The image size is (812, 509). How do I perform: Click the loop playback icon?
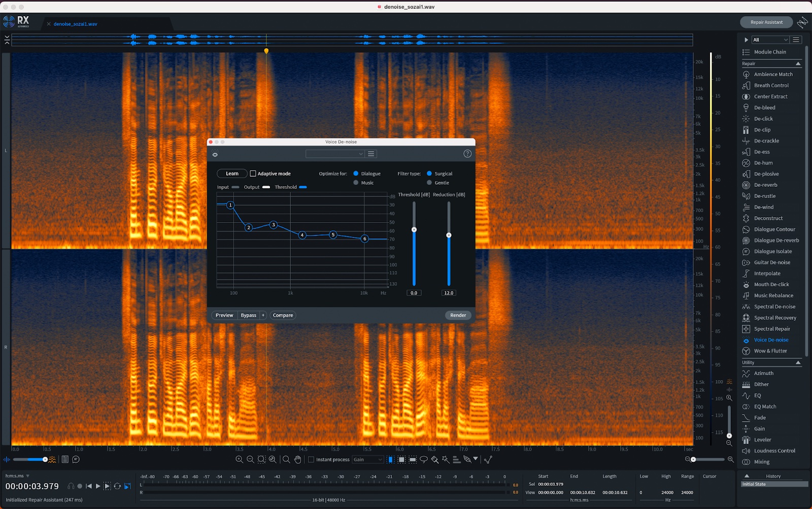coord(117,486)
